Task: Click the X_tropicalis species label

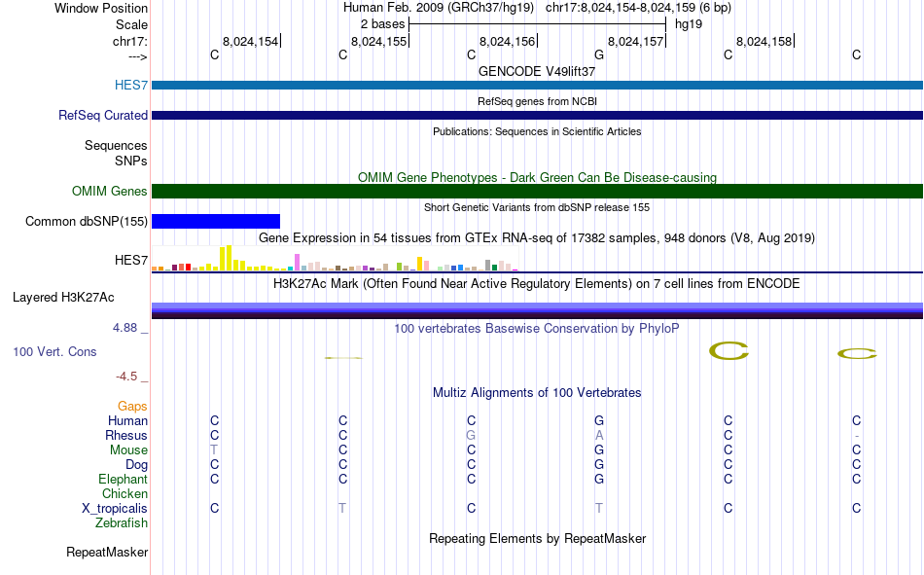Action: [x=115, y=509]
